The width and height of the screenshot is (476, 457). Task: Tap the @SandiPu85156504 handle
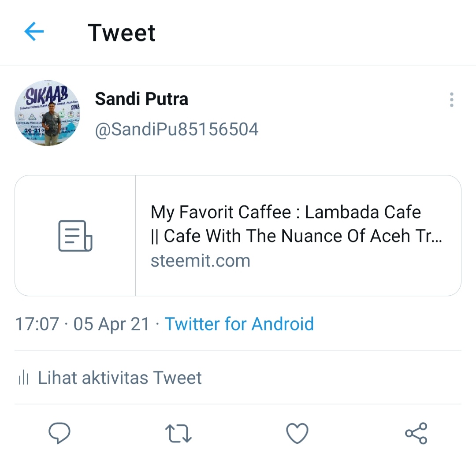[177, 129]
